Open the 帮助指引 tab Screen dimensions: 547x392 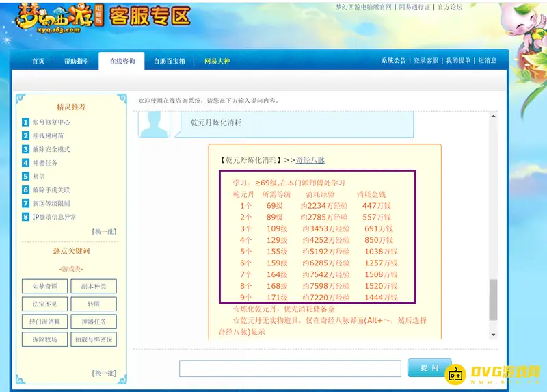(x=77, y=61)
